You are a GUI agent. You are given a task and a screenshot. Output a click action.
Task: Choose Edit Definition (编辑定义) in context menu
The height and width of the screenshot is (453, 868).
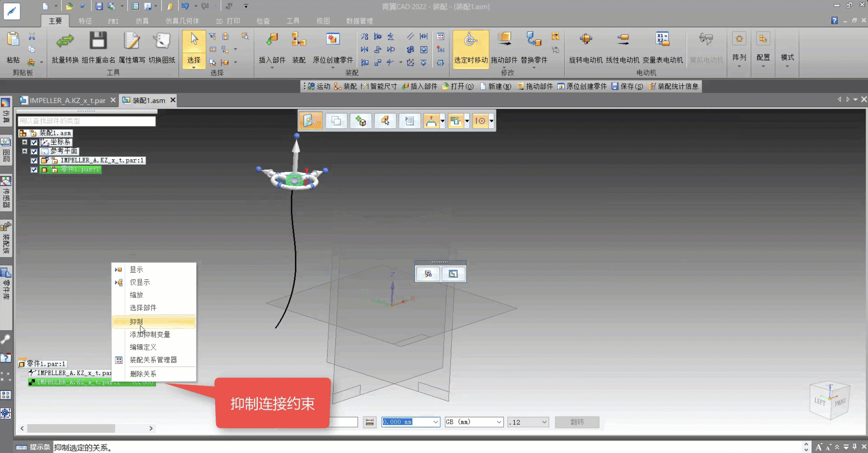click(153, 347)
